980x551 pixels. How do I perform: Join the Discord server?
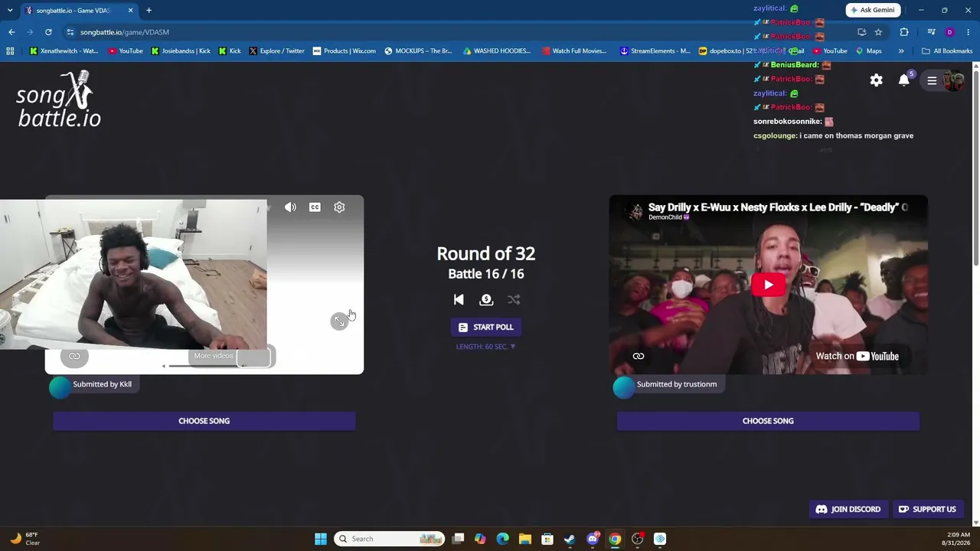coord(848,509)
